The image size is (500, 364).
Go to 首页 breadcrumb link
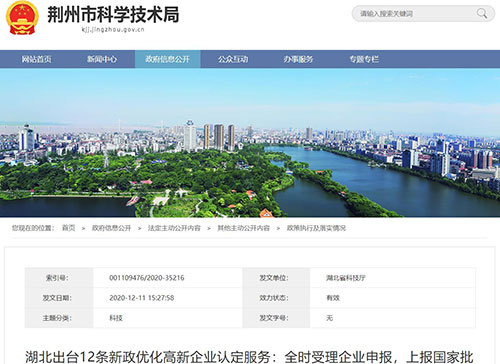tap(69, 228)
